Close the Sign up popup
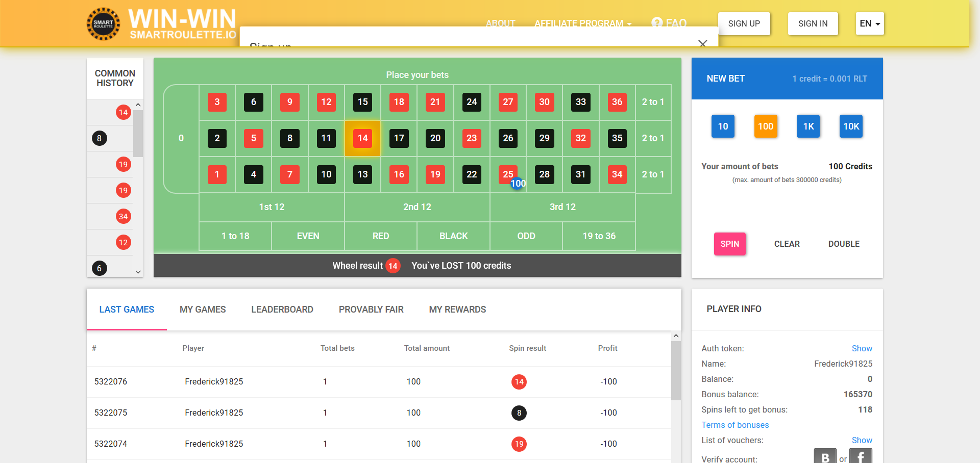Image resolution: width=980 pixels, height=463 pixels. [703, 43]
